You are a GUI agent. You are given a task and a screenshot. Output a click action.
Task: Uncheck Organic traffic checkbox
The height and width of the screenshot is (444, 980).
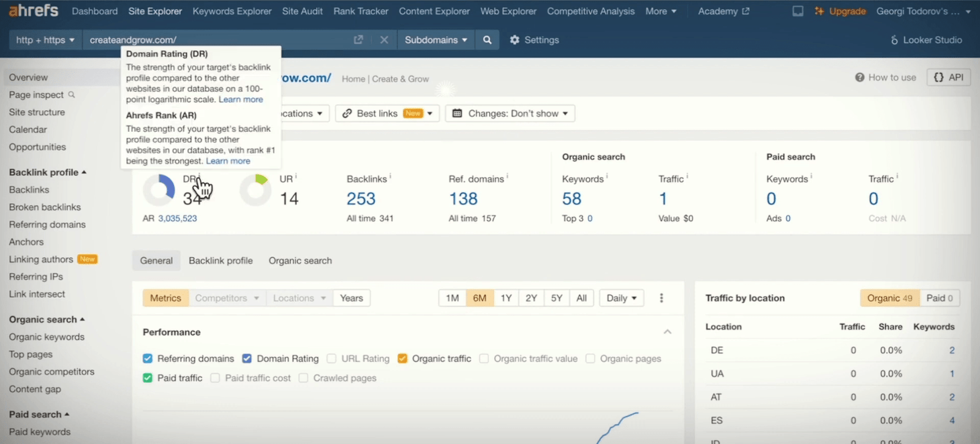(402, 358)
